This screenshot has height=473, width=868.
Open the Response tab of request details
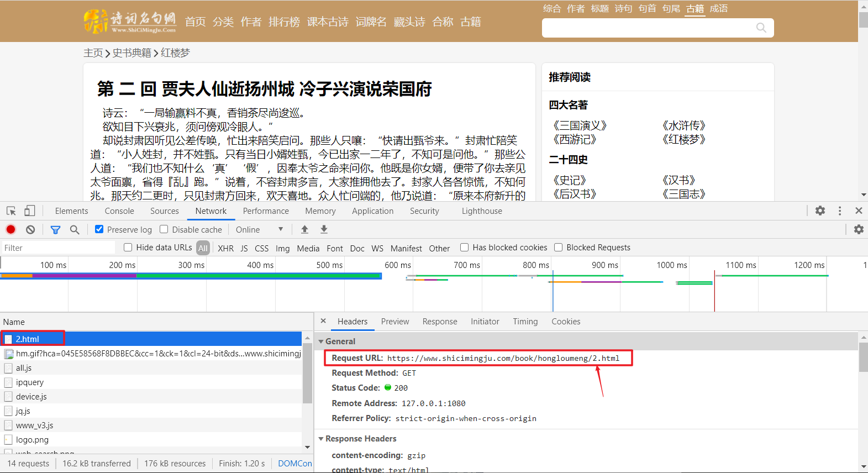440,322
